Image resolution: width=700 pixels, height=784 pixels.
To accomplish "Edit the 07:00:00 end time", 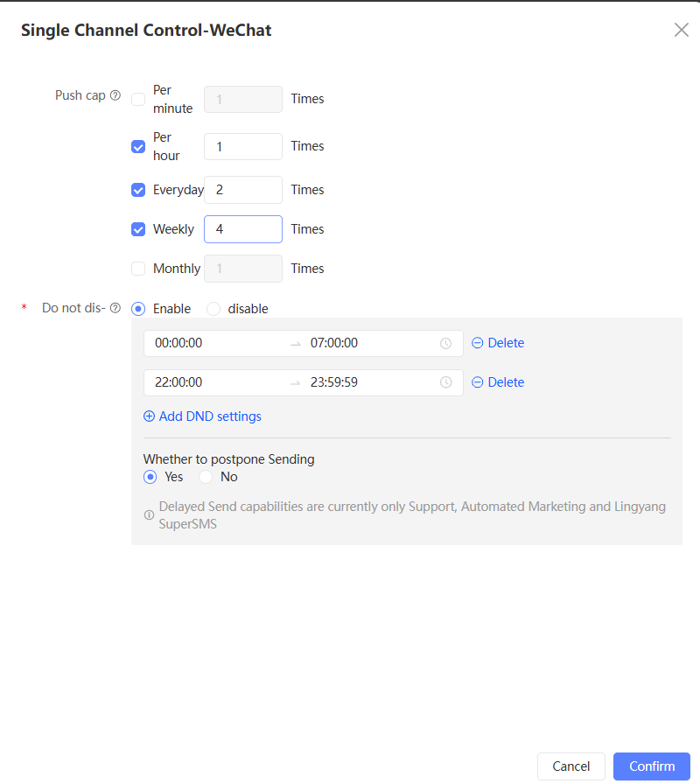I will pos(334,343).
